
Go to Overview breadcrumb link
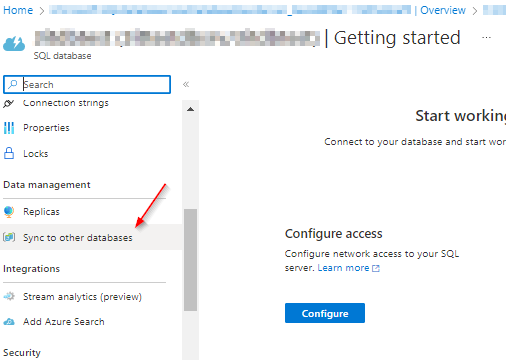point(443,10)
